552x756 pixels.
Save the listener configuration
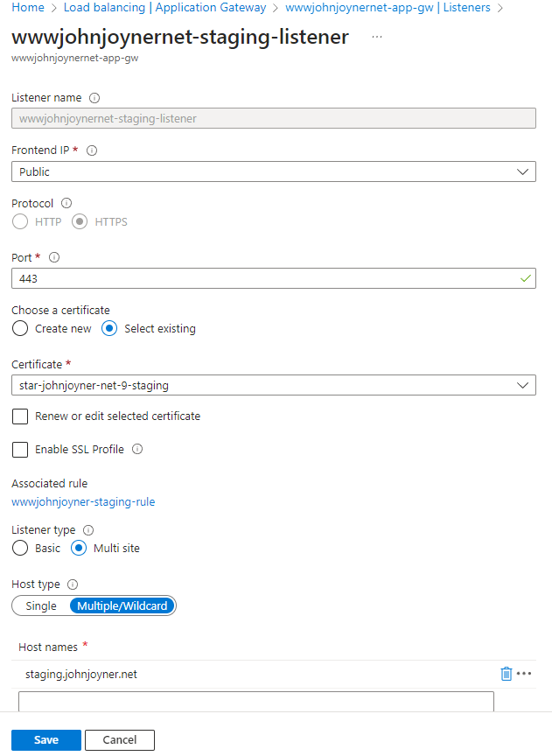click(x=46, y=740)
